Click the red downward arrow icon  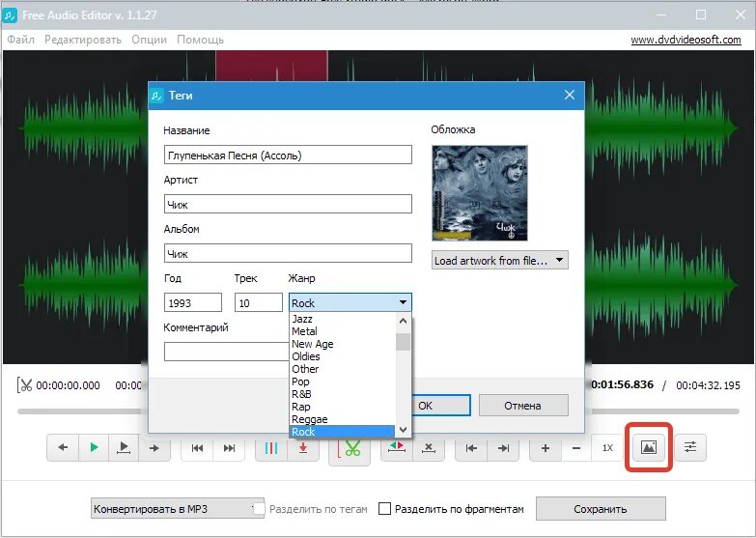click(303, 448)
